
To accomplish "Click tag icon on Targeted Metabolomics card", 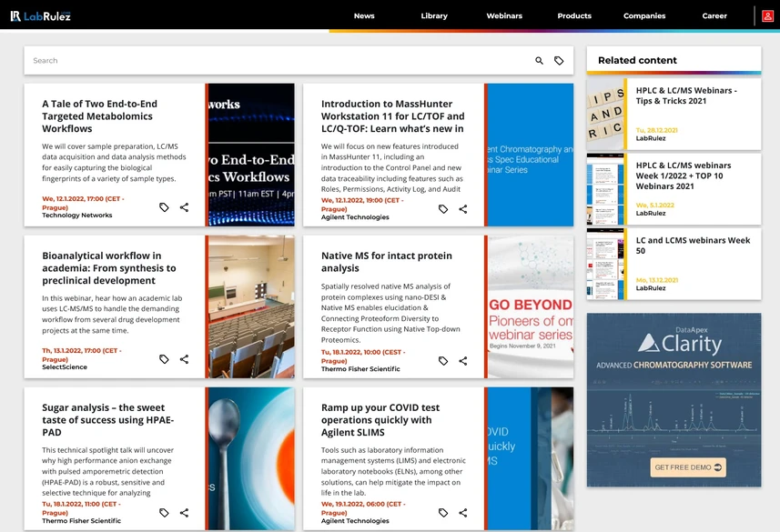I will [164, 207].
